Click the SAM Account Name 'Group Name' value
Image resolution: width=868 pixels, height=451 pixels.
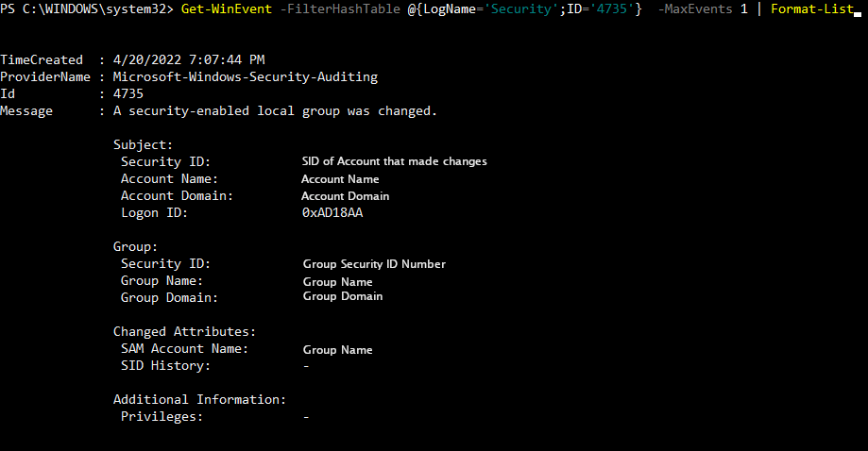point(338,350)
